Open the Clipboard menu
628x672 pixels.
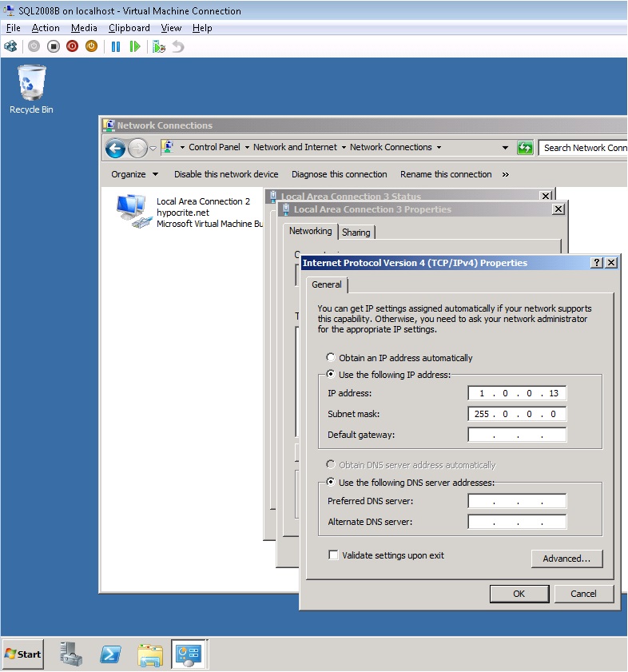(129, 28)
